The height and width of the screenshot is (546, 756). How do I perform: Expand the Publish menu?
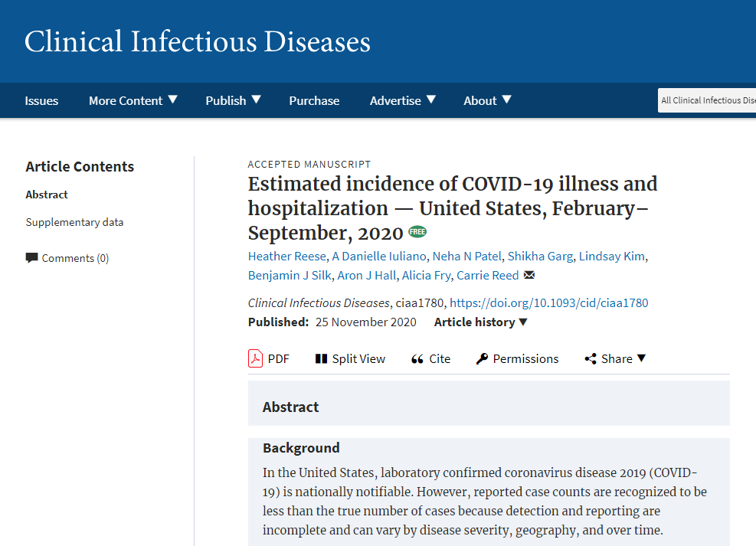pos(234,100)
